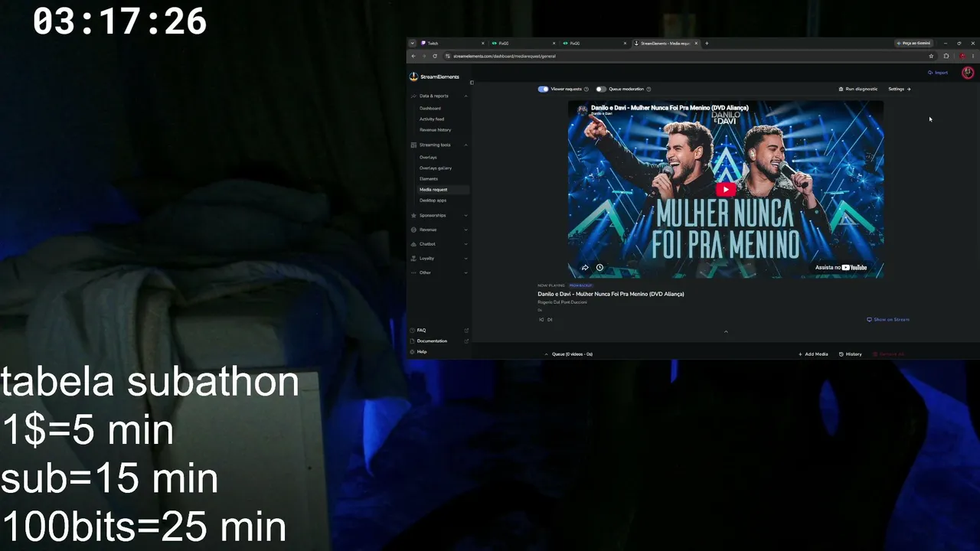Viewport: 980px width, 551px height.
Task: Switch to the first PixGG tab
Action: point(524,43)
